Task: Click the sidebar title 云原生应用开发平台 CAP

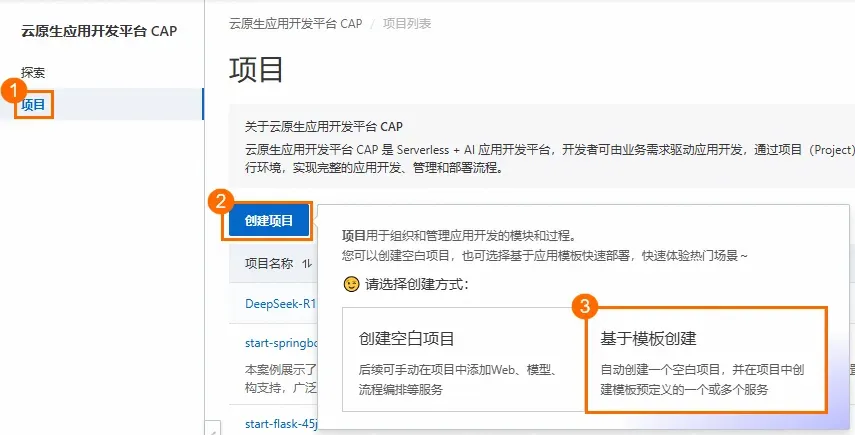Action: tap(99, 31)
